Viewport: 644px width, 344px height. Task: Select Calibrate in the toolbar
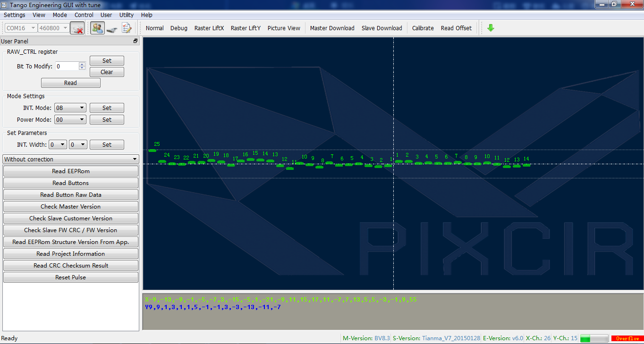click(423, 28)
